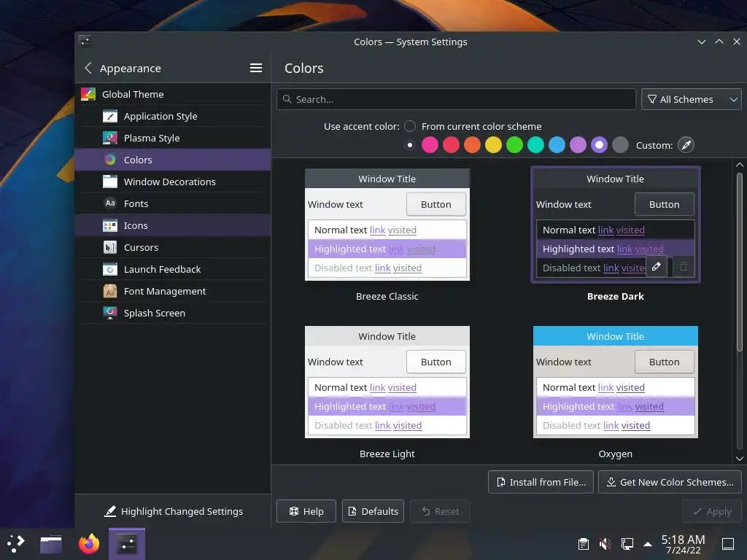Open the Launch Feedback page

point(172,270)
